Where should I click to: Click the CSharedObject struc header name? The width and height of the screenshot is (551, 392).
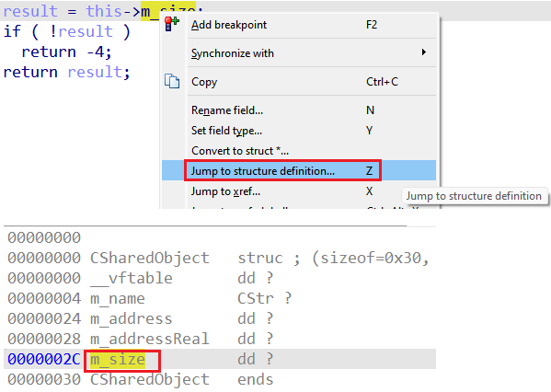tap(150, 258)
